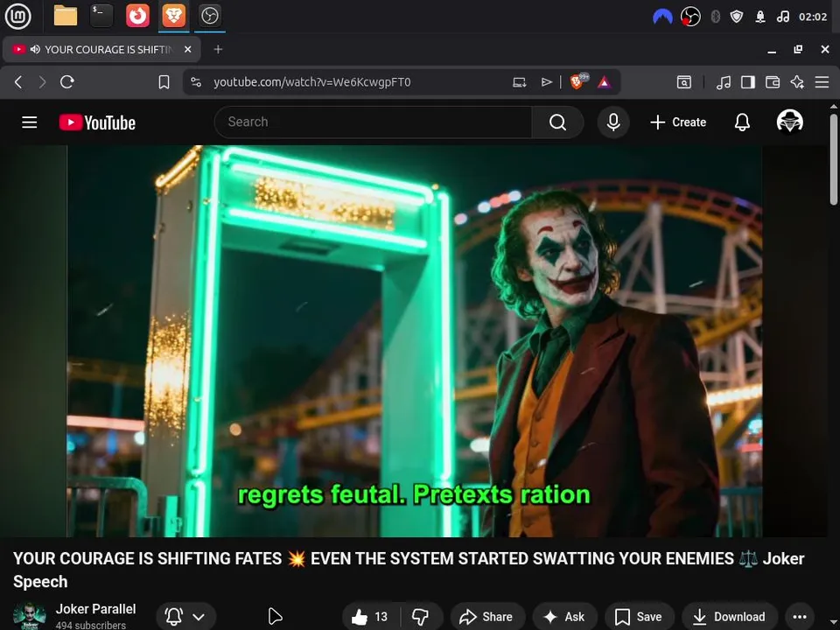This screenshot has height=630, width=840.
Task: Select the YOUR COURAGE IS SHIFTING tab
Action: click(101, 49)
